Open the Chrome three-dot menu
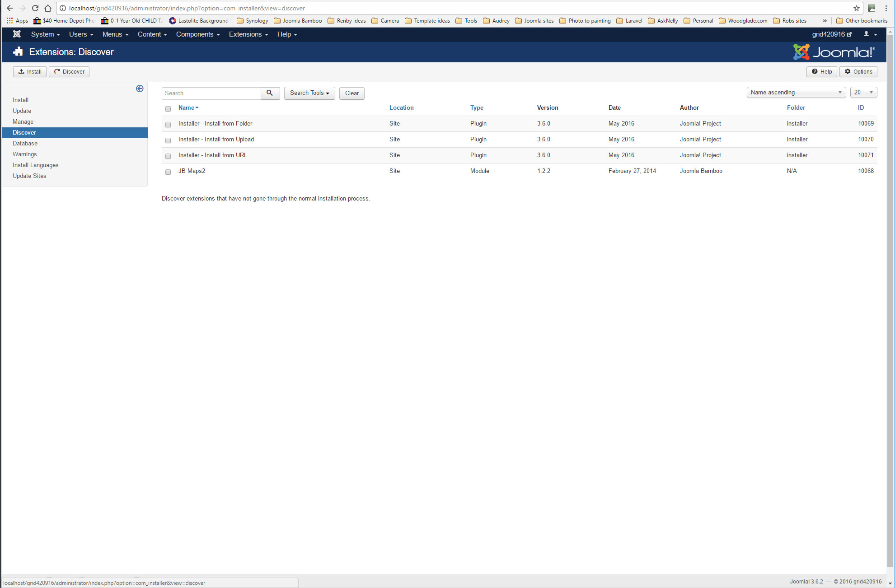This screenshot has width=895, height=588. (x=886, y=8)
